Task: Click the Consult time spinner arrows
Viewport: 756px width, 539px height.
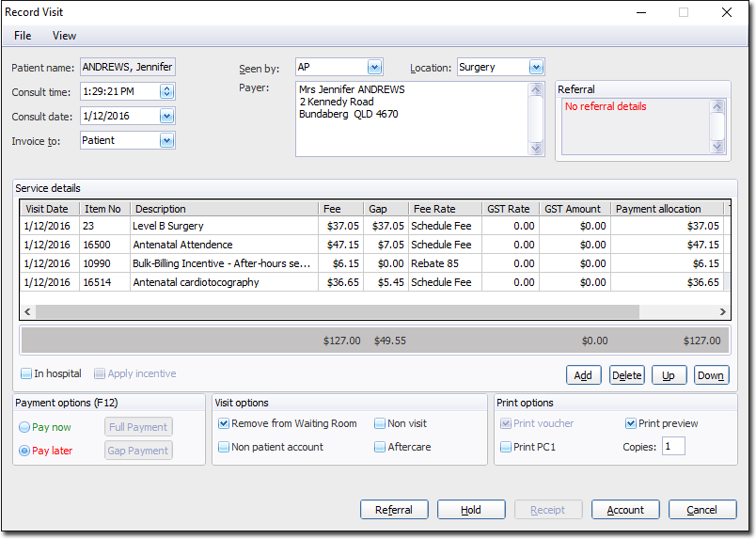Action: click(166, 92)
